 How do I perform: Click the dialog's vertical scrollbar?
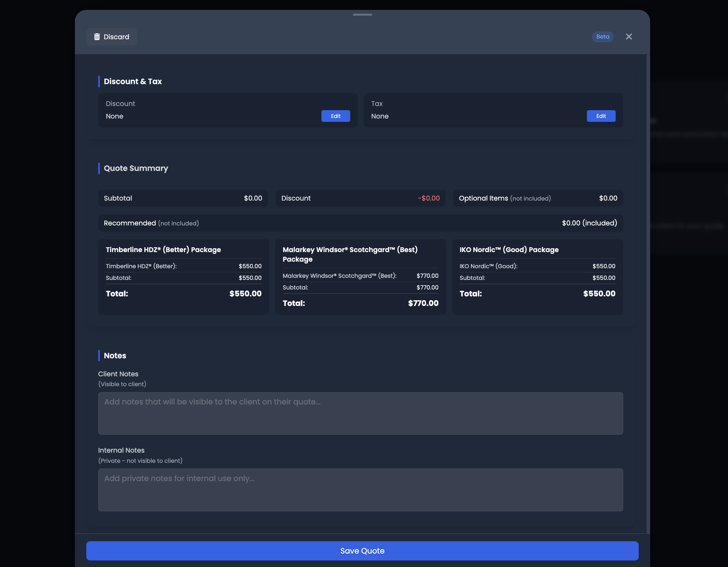(x=648, y=293)
